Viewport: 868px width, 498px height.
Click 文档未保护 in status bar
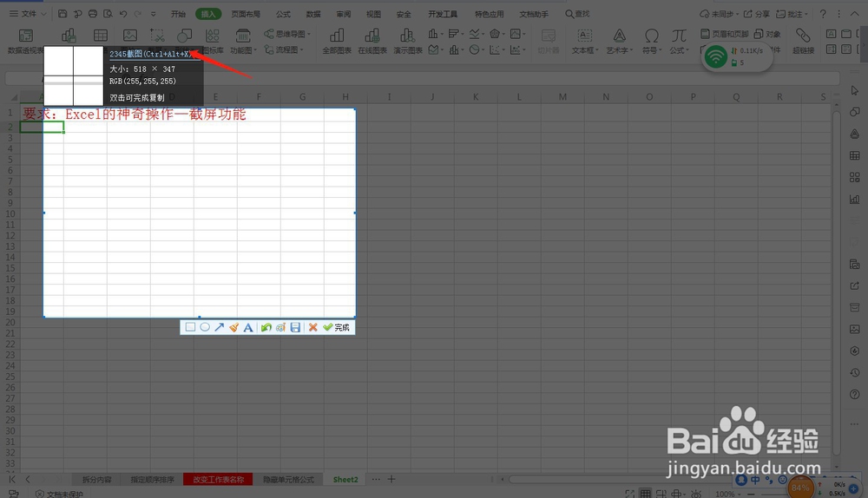click(x=59, y=494)
